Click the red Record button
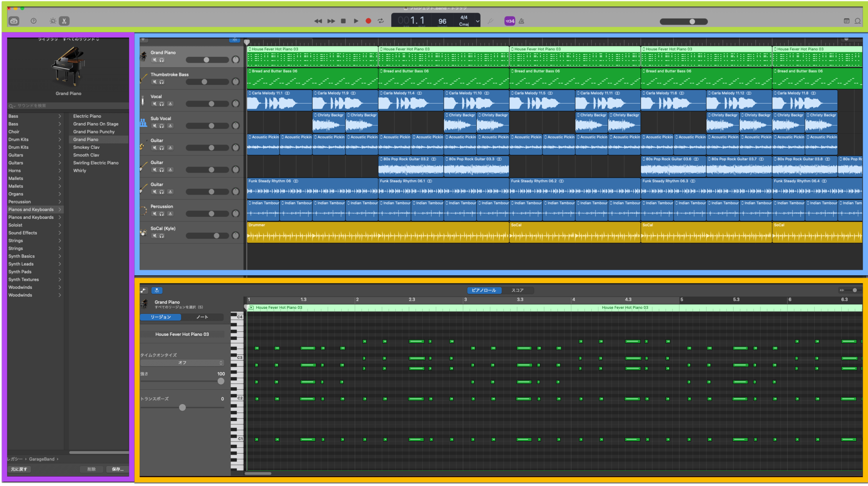Image resolution: width=868 pixels, height=486 pixels. pyautogui.click(x=368, y=20)
